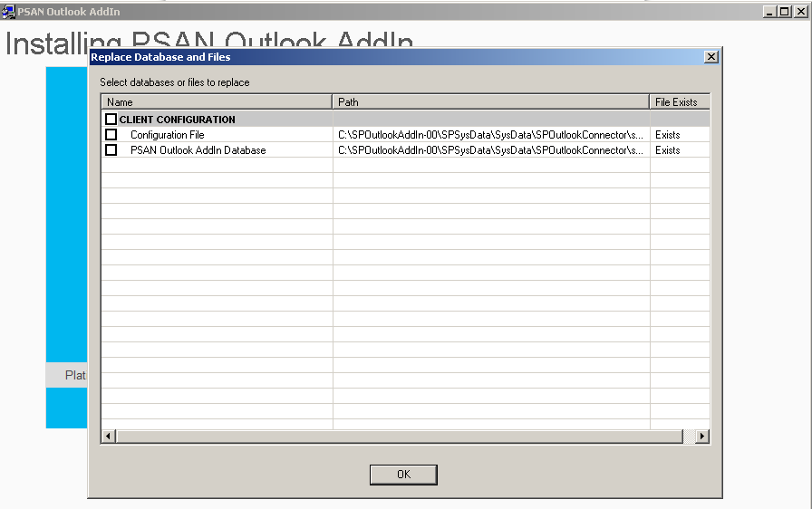Minimize the PSAN Outlook AddIn window
The image size is (812, 509).
(x=769, y=12)
